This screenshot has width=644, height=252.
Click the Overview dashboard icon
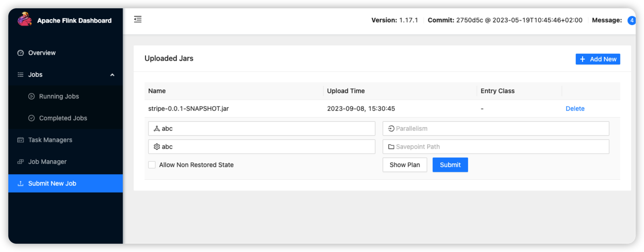(x=20, y=53)
